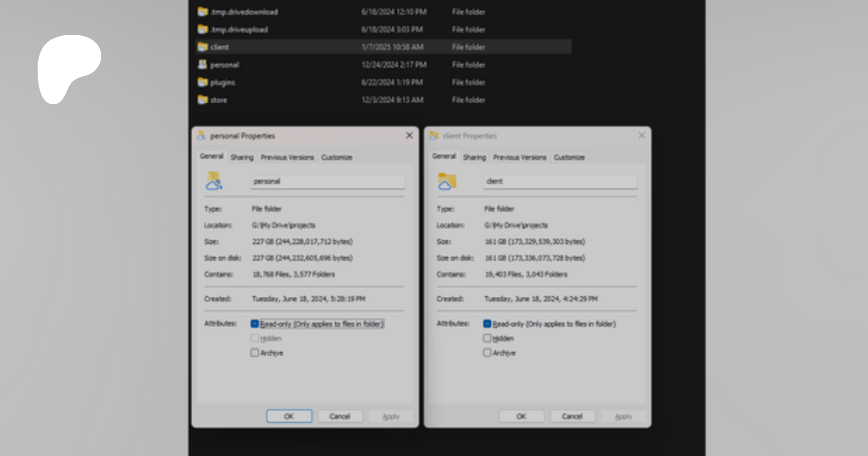Click the .tmp.driveupload folder icon
The height and width of the screenshot is (456, 868).
pyautogui.click(x=203, y=29)
